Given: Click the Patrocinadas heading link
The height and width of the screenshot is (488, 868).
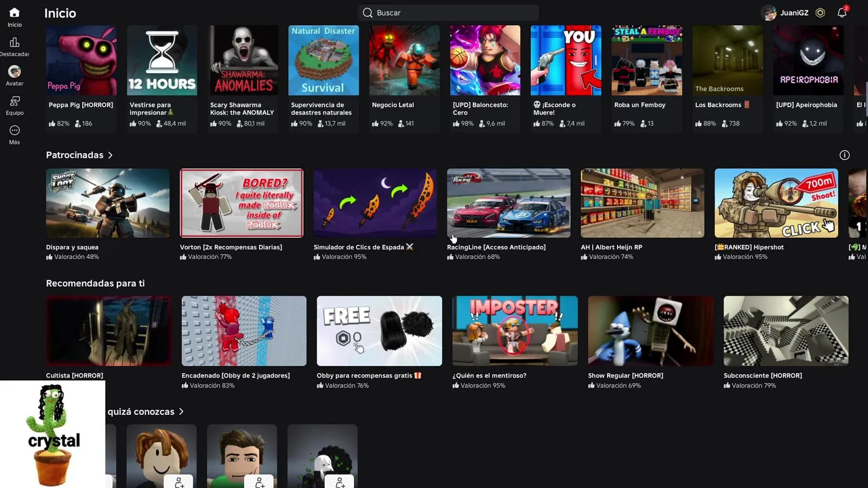Looking at the screenshot, I should tap(75, 155).
